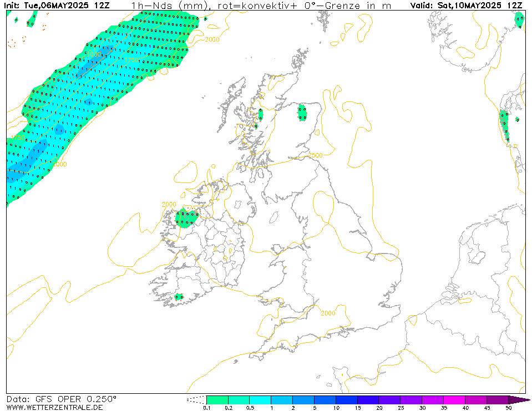Click the 10 to 15 mm dark blue swatch
The width and height of the screenshot is (532, 411).
click(x=346, y=400)
